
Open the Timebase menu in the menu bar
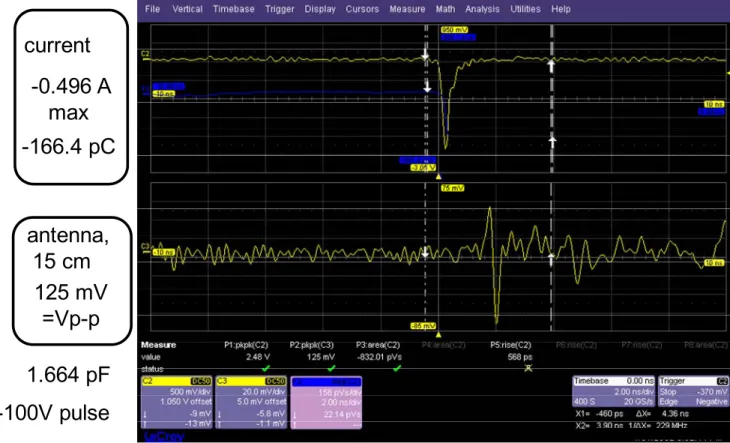(x=234, y=9)
